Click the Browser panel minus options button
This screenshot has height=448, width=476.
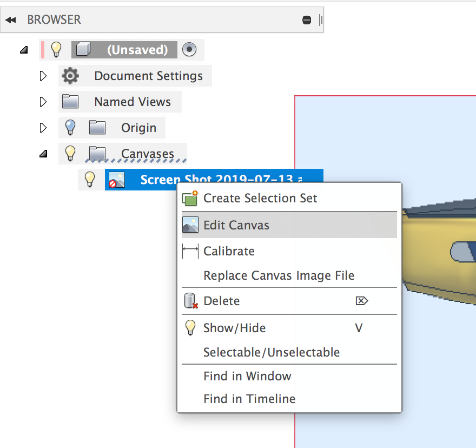click(307, 20)
